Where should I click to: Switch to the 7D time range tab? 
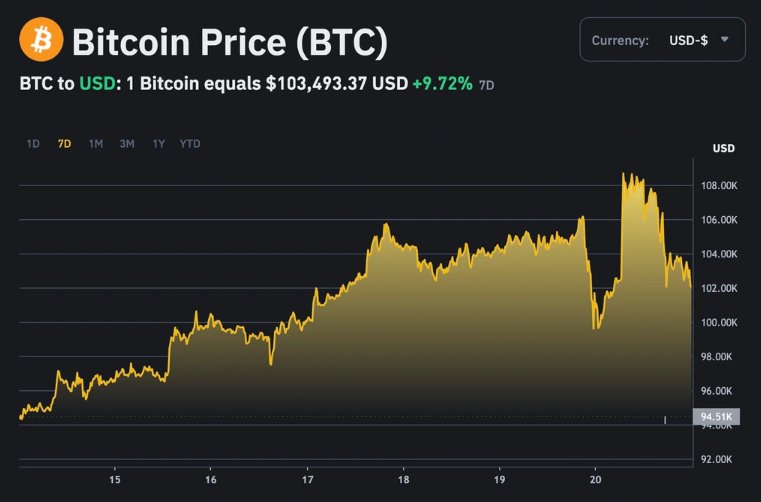[x=64, y=144]
